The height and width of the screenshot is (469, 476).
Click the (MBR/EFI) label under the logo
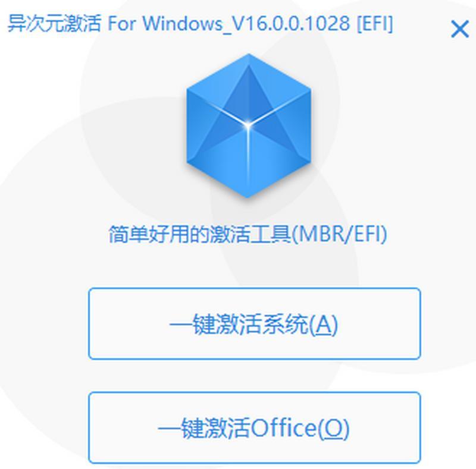tap(339, 234)
